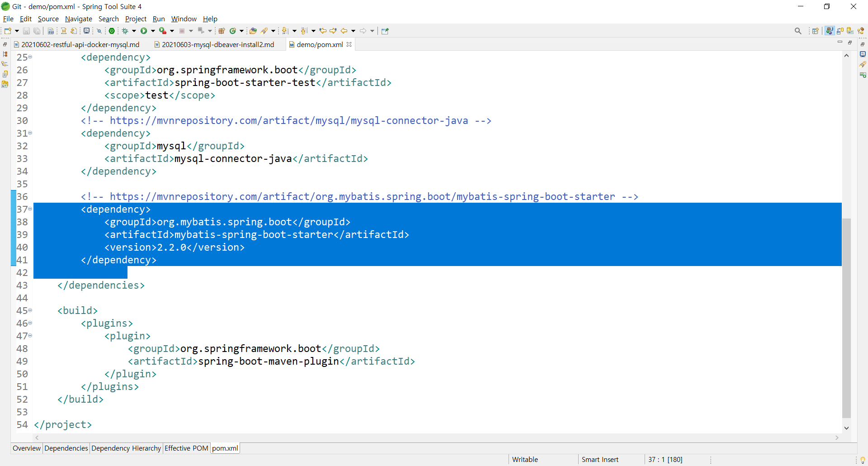Minimize the editor area

point(840,42)
